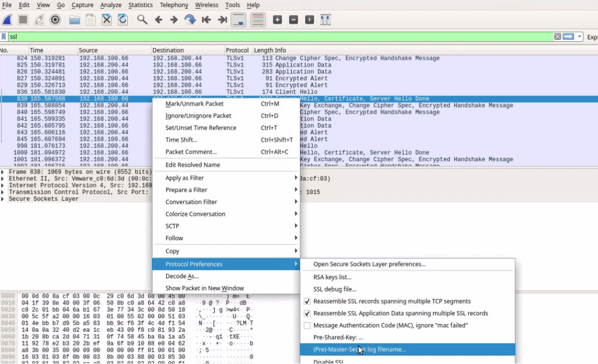Close the capture file icon
598x364 pixels.
(106, 20)
